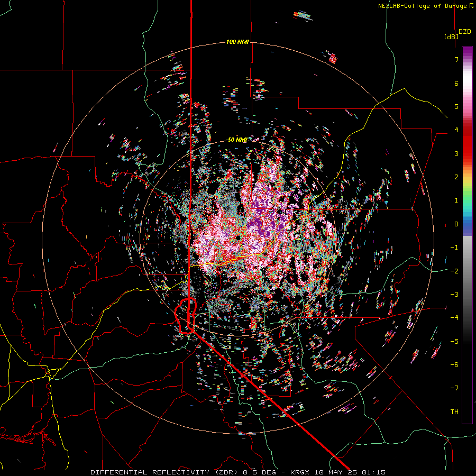Viewport: 476px width, 476px height.
Task: Click the "1" tick label on color scale
Action: tap(456, 200)
